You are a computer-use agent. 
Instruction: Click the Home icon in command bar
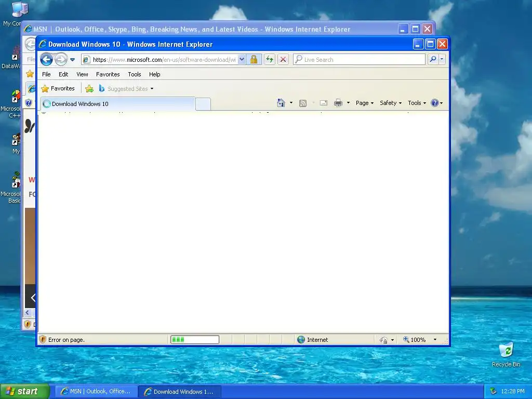click(281, 103)
